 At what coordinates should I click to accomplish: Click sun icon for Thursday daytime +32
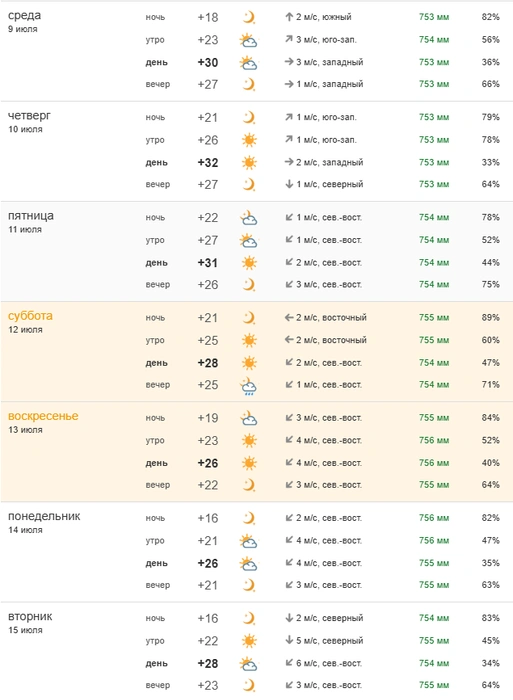249,162
